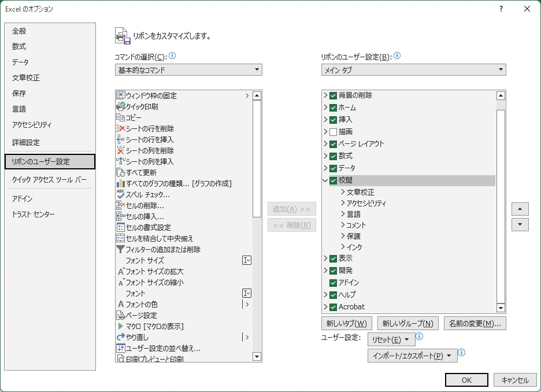The height and width of the screenshot is (392, 541).
Task: Click the 新しいタブ button
Action: click(347, 323)
